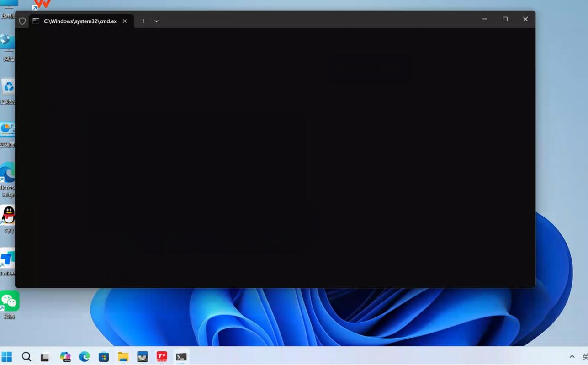Show hidden system tray icons

[572, 357]
